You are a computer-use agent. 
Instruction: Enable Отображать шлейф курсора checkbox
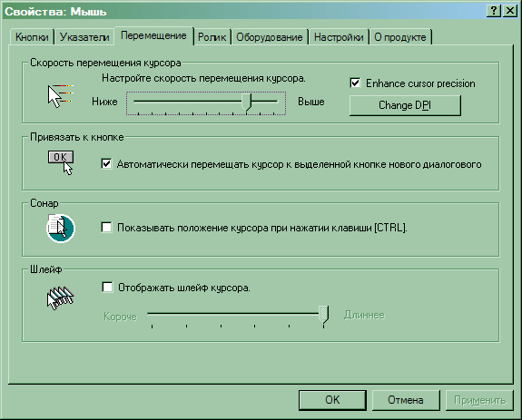pyautogui.click(x=107, y=287)
